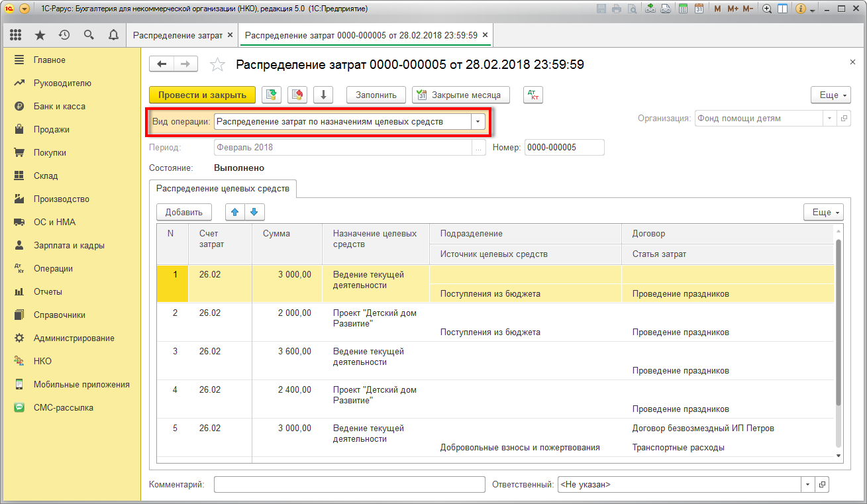Click the Провести и закрыть button
Screen dimensions: 867x504
[202, 95]
